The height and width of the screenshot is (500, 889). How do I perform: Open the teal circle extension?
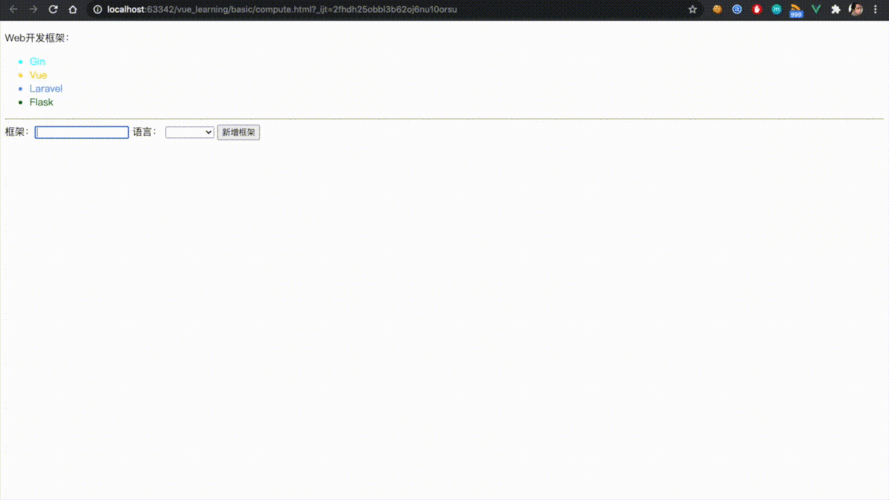point(776,9)
